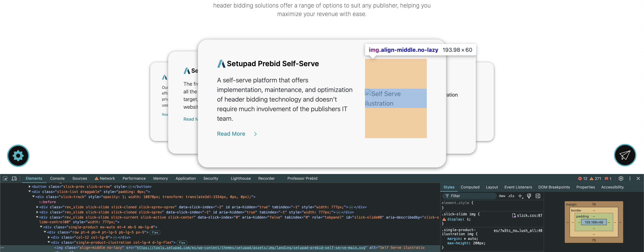This screenshot has height=252, width=644.
Task: Open the Event Listeners tab
Action: [x=518, y=187]
